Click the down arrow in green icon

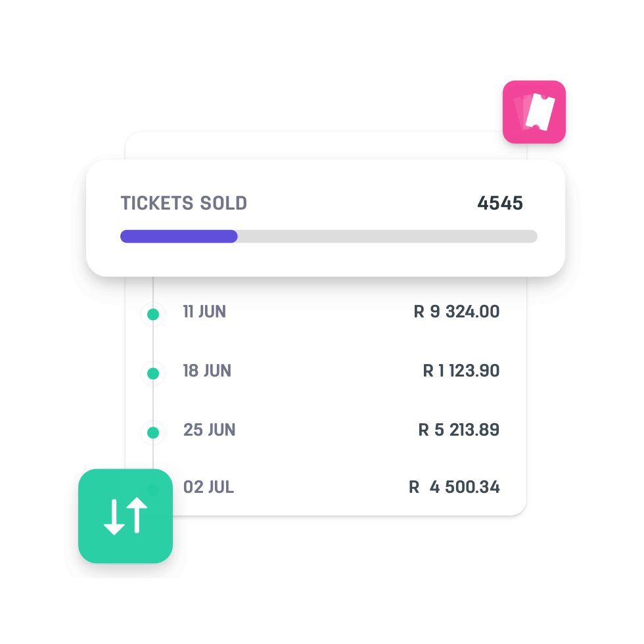coord(114,517)
